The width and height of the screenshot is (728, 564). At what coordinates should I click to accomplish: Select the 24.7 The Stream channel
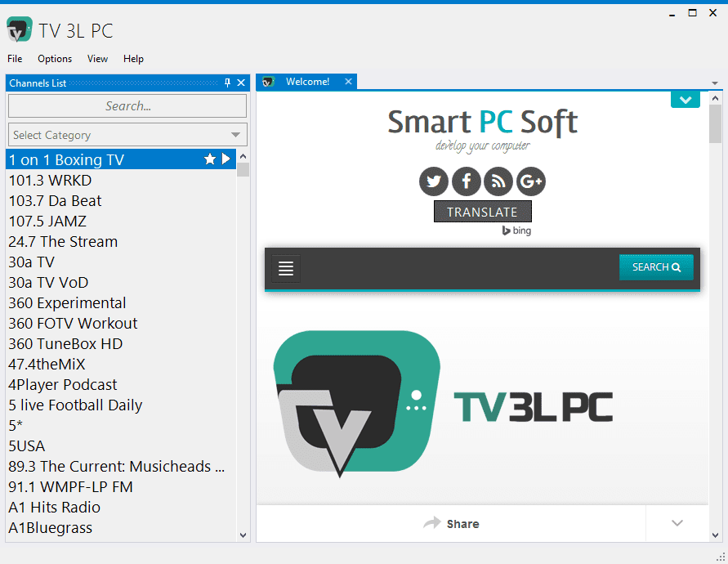pyautogui.click(x=121, y=242)
